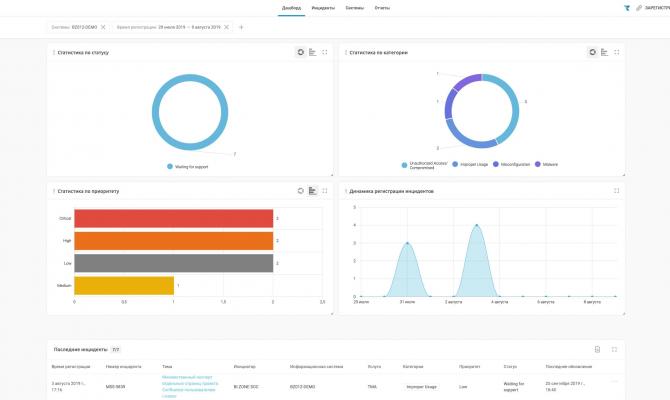Expand Статистика по статусу to fullscreen

click(325, 52)
